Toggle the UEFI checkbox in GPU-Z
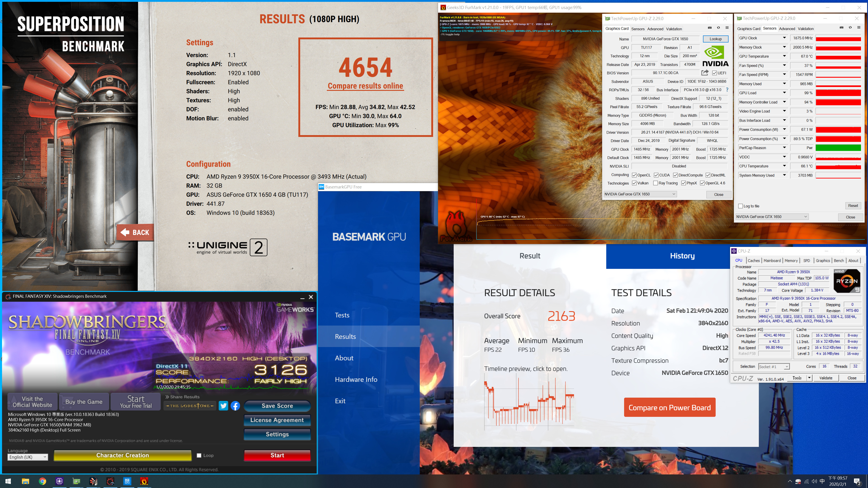 [x=714, y=73]
